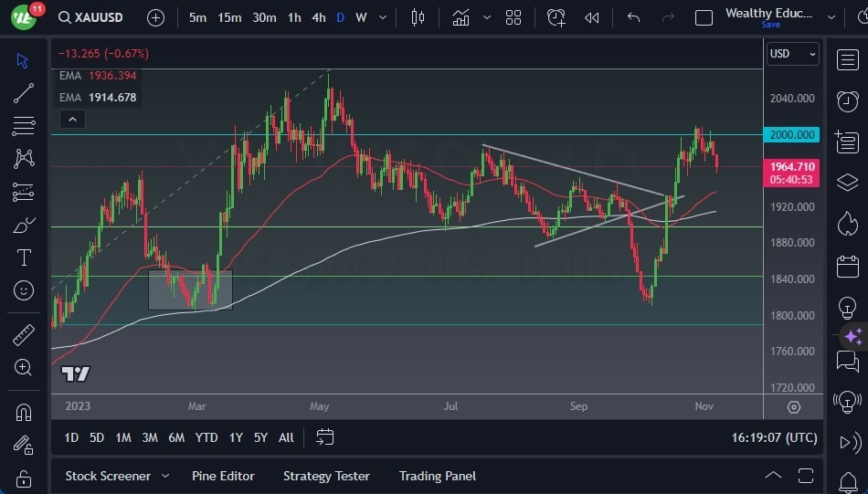Set chart range to 1Y
The width and height of the screenshot is (868, 494).
pos(236,437)
